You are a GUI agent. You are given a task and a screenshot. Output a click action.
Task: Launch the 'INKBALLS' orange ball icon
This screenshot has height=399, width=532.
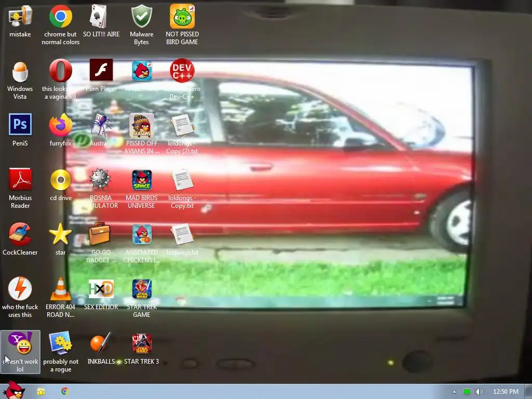coord(101,343)
